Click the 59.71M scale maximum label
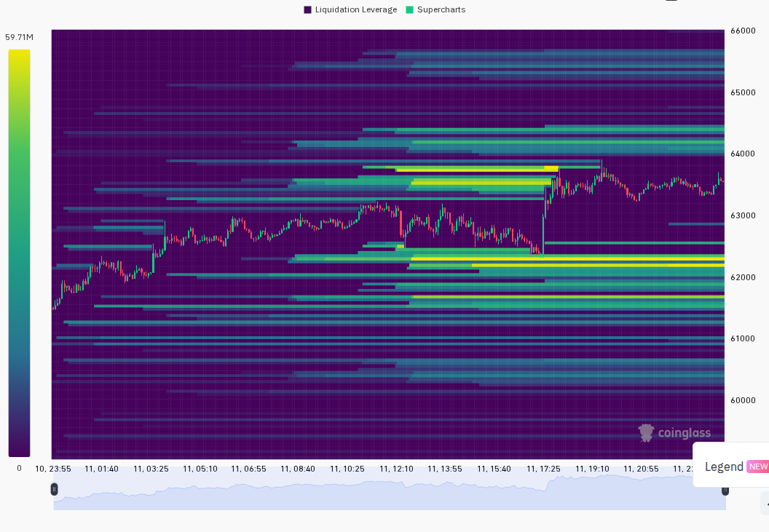The height and width of the screenshot is (532, 769). (x=19, y=37)
